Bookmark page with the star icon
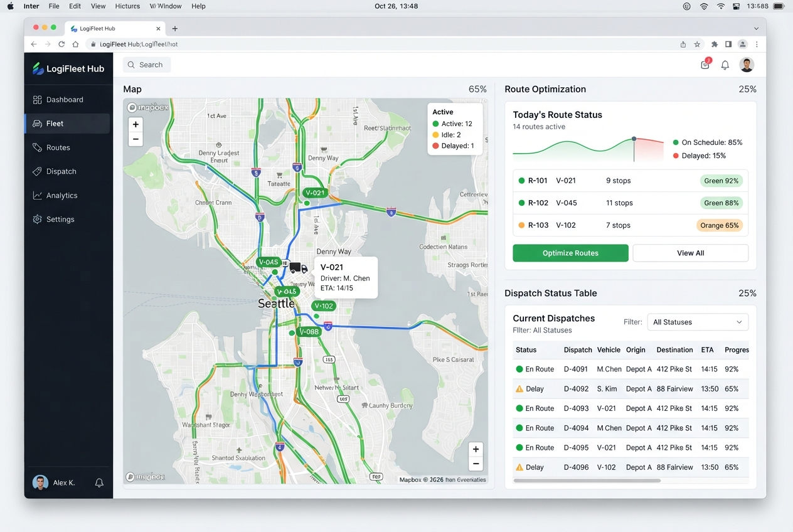This screenshot has height=532, width=793. coord(697,45)
